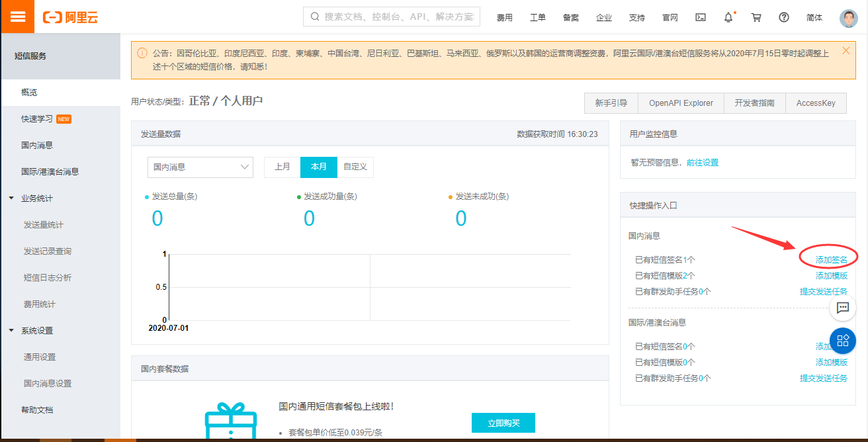Select 概览 in the sidebar
The image size is (868, 442).
pyautogui.click(x=60, y=93)
